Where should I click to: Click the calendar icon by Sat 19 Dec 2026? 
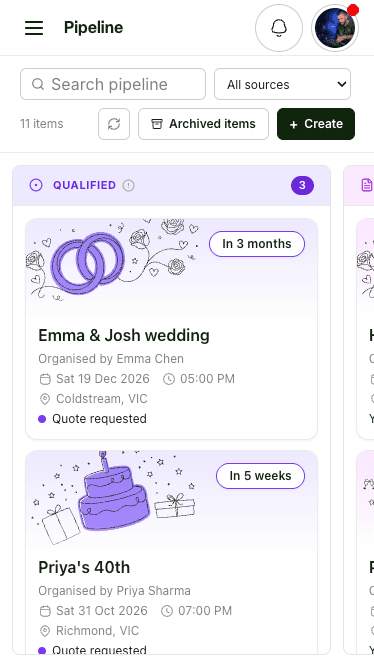pos(45,379)
